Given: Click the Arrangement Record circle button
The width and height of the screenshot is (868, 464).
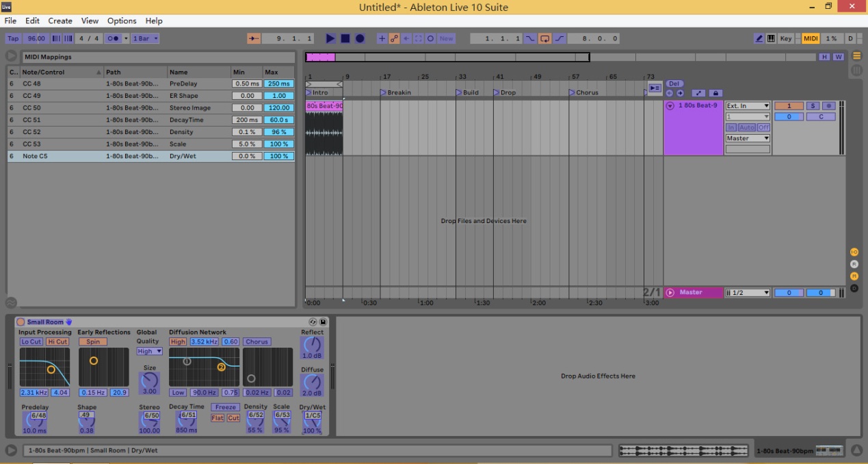Looking at the screenshot, I should 360,39.
